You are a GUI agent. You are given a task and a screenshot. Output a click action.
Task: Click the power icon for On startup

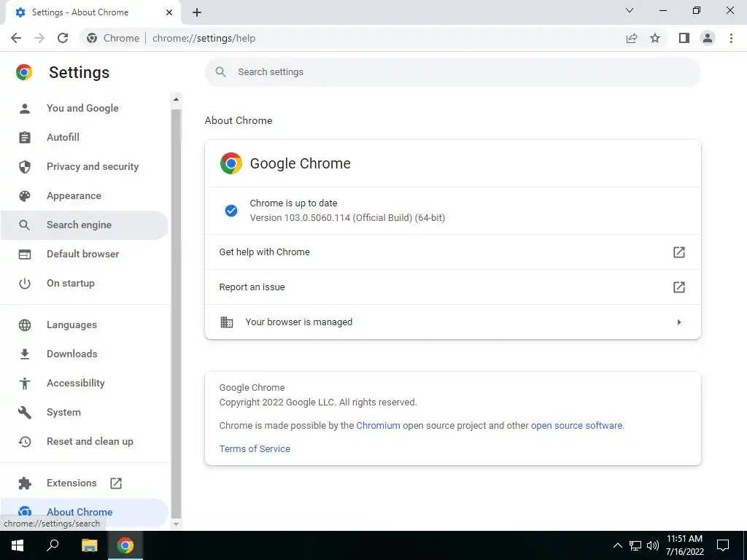pyautogui.click(x=24, y=284)
